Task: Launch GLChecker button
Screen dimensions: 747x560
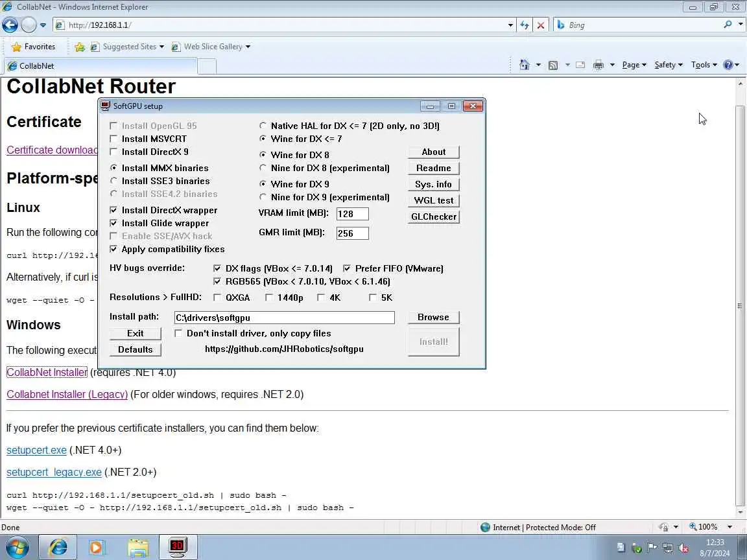Action: tap(434, 216)
